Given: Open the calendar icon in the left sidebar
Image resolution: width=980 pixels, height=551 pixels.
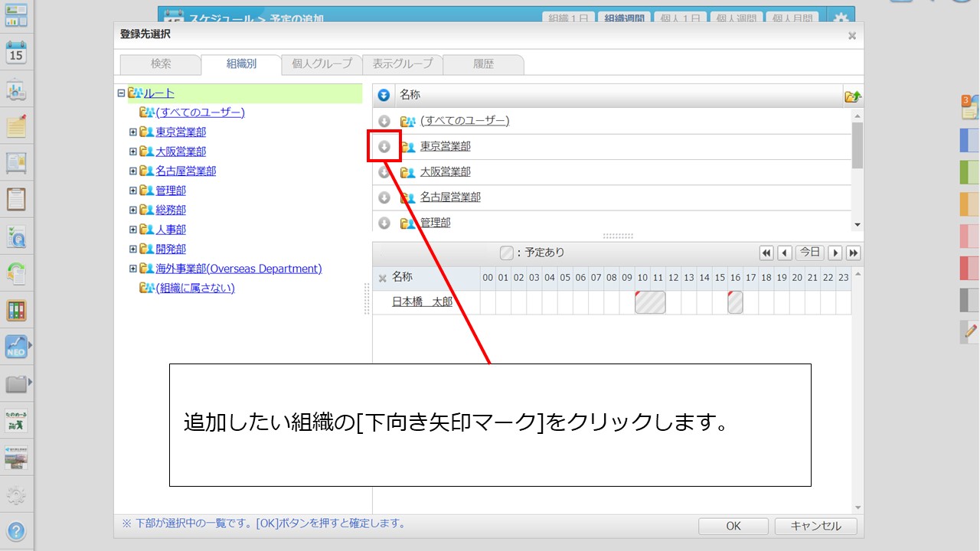Looking at the screenshot, I should pyautogui.click(x=16, y=52).
